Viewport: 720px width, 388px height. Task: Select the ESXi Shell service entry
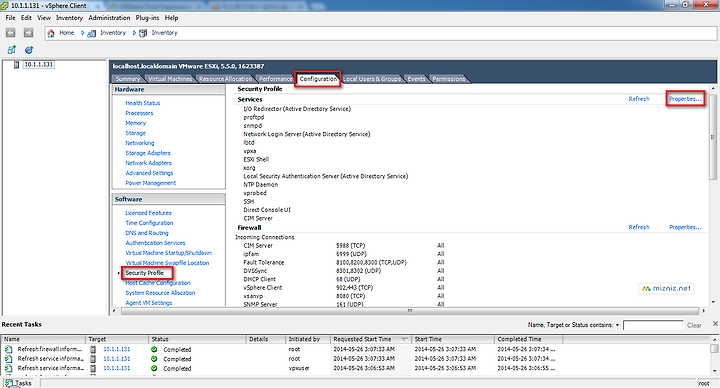tap(256, 160)
